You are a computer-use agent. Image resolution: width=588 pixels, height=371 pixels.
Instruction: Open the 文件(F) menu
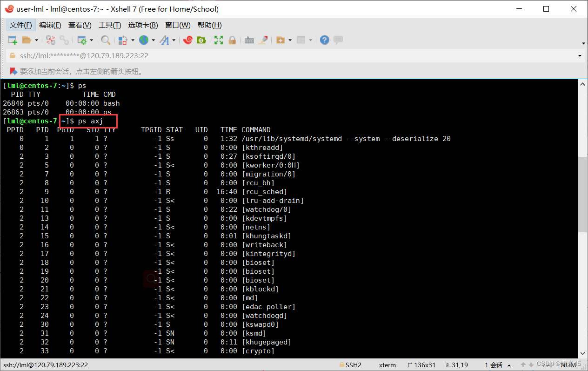[x=21, y=25]
